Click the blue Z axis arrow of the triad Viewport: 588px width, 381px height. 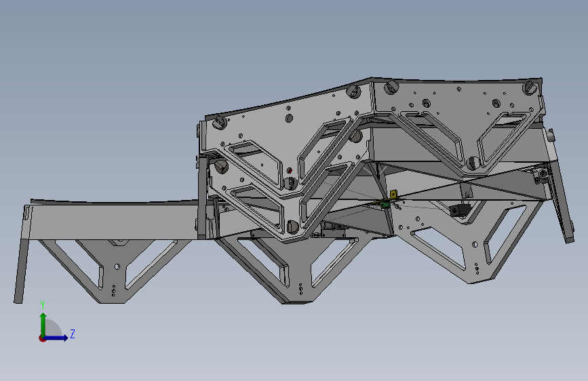pos(56,338)
